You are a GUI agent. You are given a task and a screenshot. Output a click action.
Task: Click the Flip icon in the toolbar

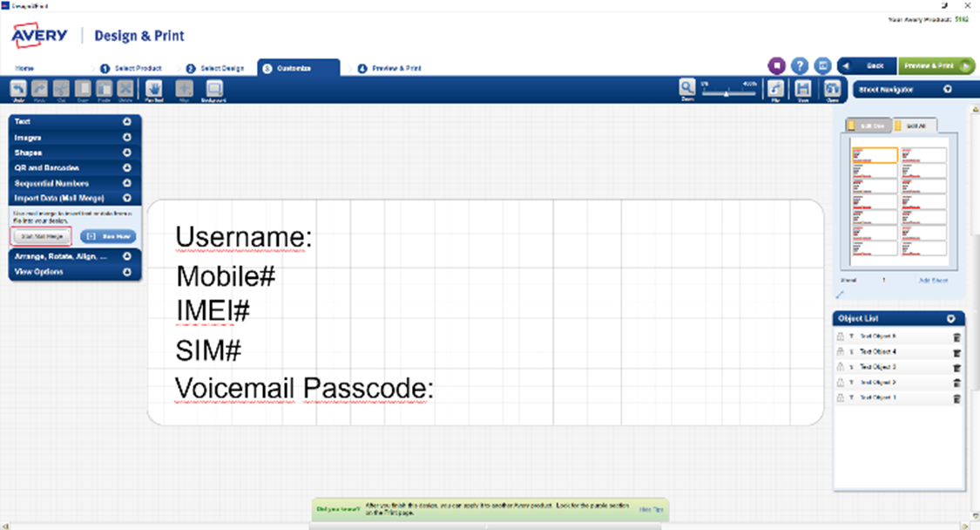tap(775, 88)
